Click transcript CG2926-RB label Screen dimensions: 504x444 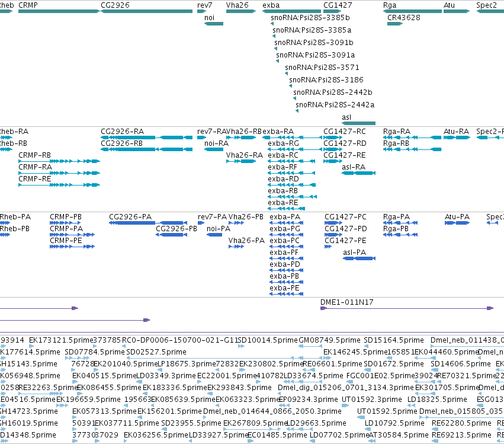pos(121,143)
